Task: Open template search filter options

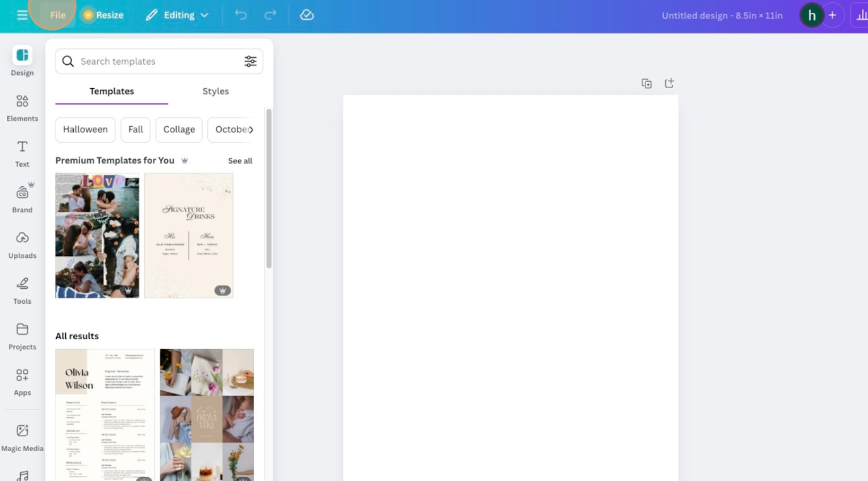Action: pos(250,61)
